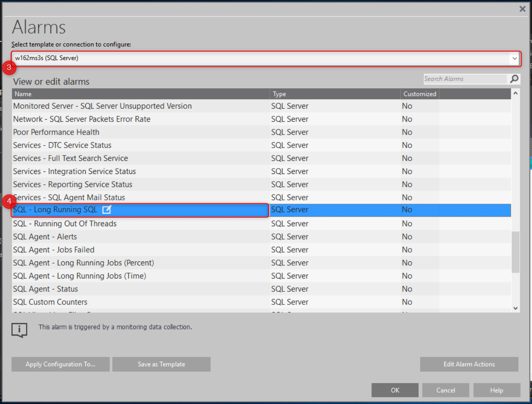Click the scrollbar up arrow
The height and width of the screenshot is (404, 532).
515,93
